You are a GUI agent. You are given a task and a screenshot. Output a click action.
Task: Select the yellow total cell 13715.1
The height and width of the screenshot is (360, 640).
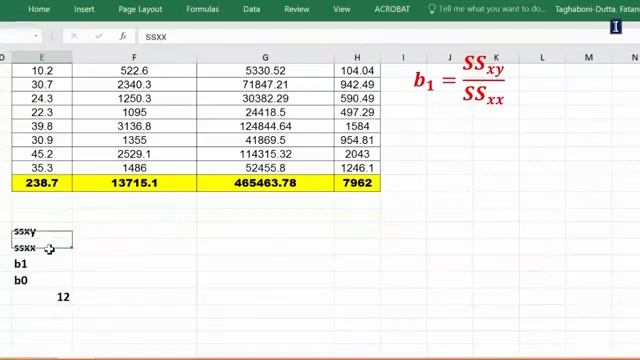pos(134,183)
